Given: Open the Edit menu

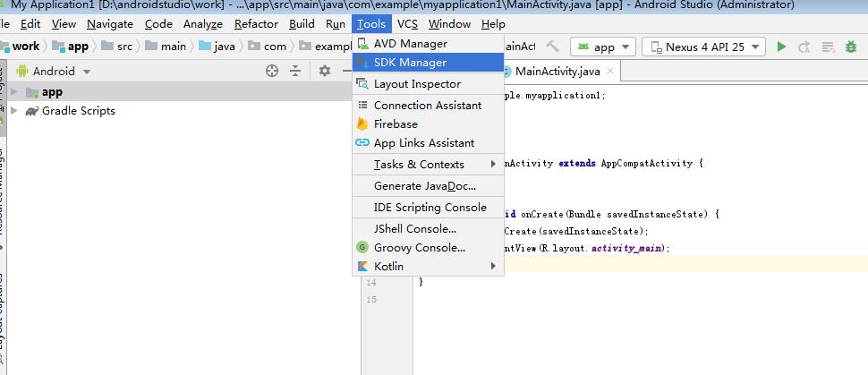Looking at the screenshot, I should click(30, 24).
